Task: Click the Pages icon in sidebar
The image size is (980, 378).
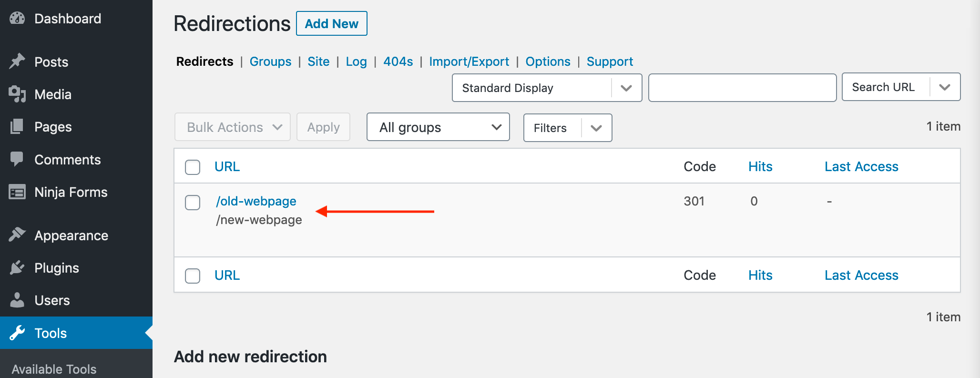Action: click(17, 126)
